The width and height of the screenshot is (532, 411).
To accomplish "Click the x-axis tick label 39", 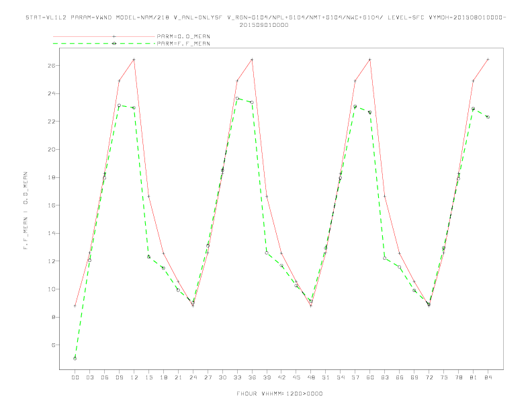I will point(267,377).
